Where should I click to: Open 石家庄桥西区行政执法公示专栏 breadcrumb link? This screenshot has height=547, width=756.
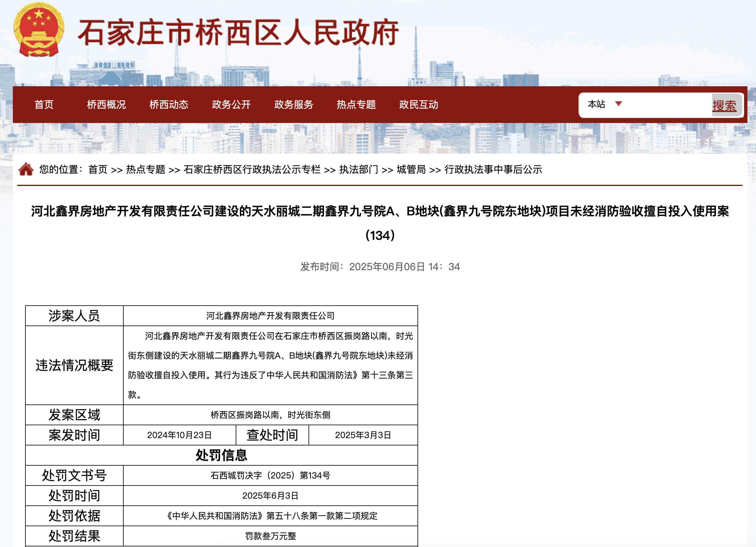(x=252, y=169)
